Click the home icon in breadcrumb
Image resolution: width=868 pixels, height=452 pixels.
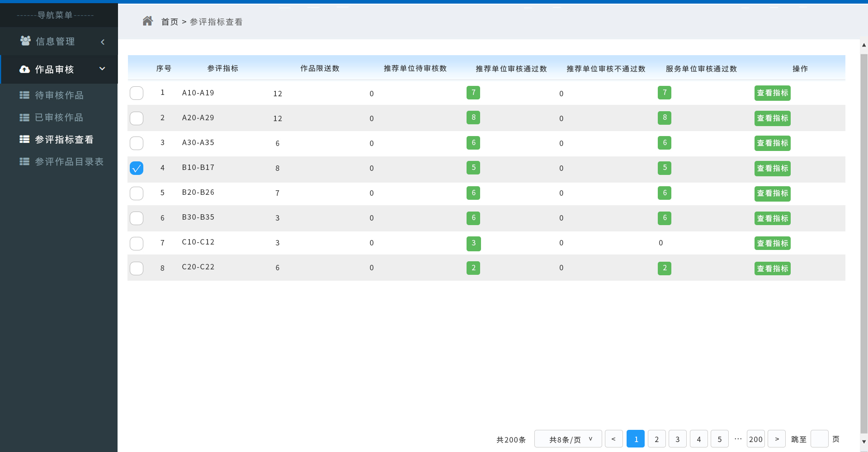[x=147, y=21]
